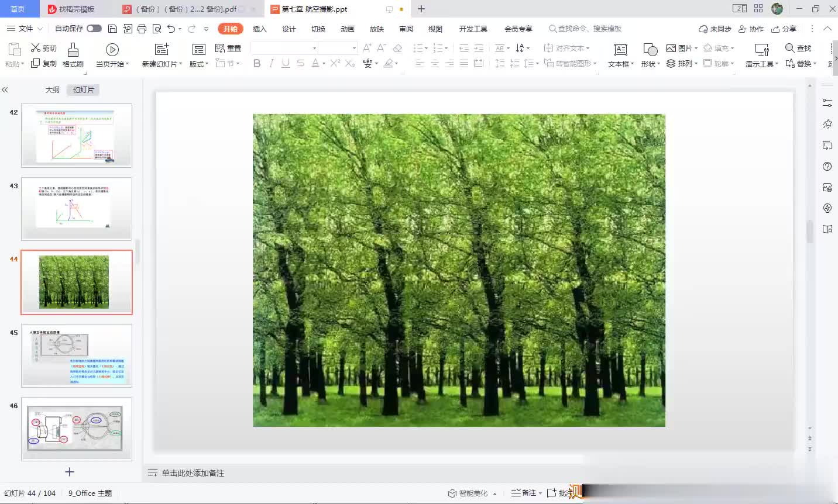838x504 pixels.
Task: Click the Format Painter (格式刷) icon
Action: pos(73,50)
